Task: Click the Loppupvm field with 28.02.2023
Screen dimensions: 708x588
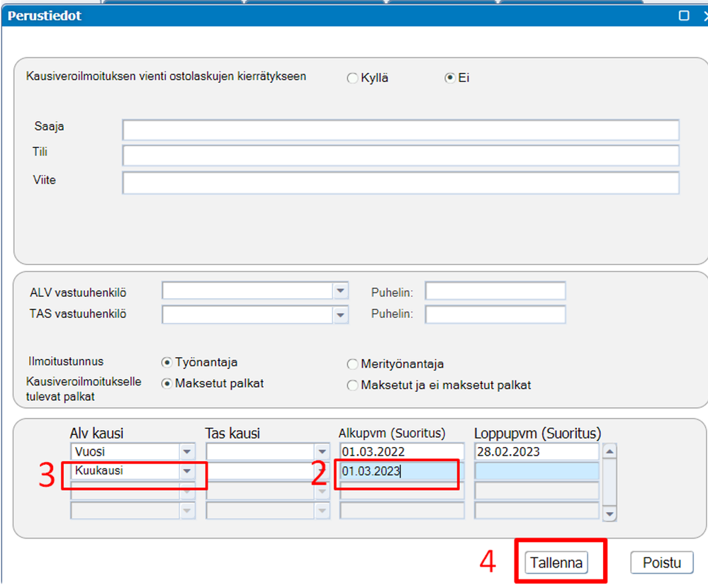Action: pos(536,451)
